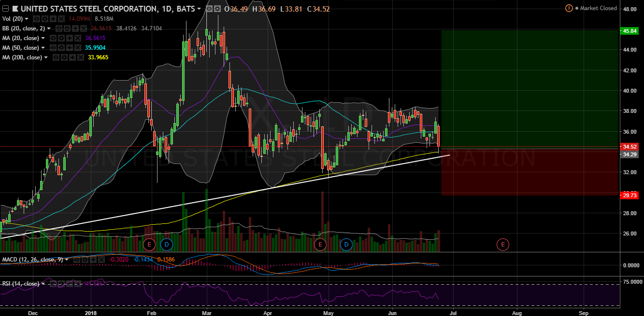Click the plus icon on MA (200, close)
The width and height of the screenshot is (644, 316).
click(x=72, y=57)
